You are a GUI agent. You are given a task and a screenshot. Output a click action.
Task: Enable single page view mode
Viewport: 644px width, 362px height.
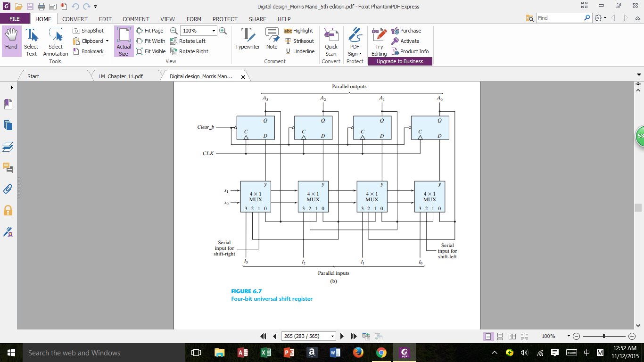(x=488, y=337)
